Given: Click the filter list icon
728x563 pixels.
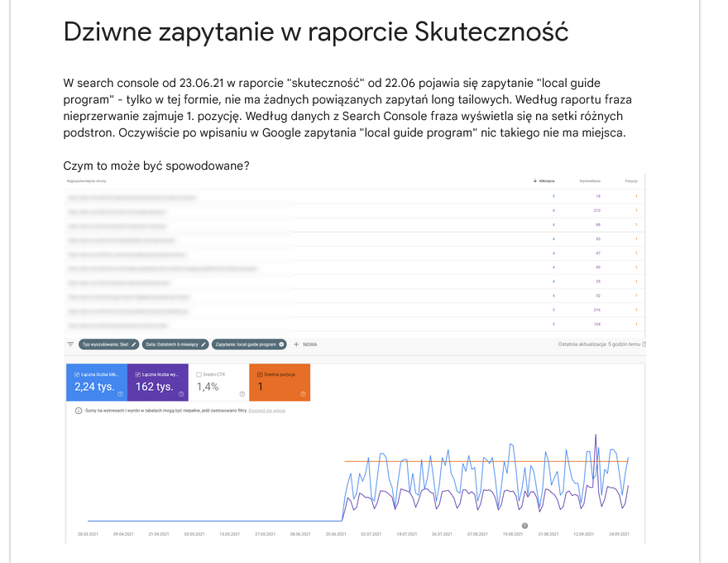Looking at the screenshot, I should point(70,344).
